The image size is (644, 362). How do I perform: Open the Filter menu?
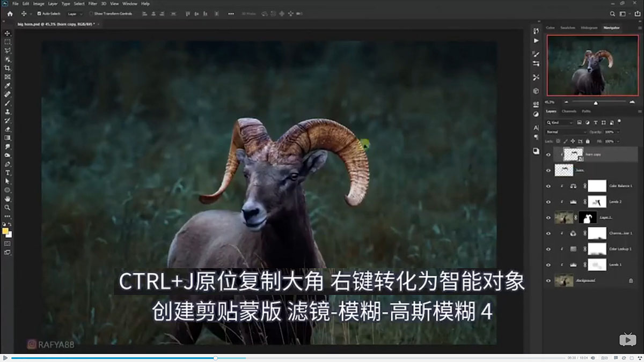pos(92,3)
